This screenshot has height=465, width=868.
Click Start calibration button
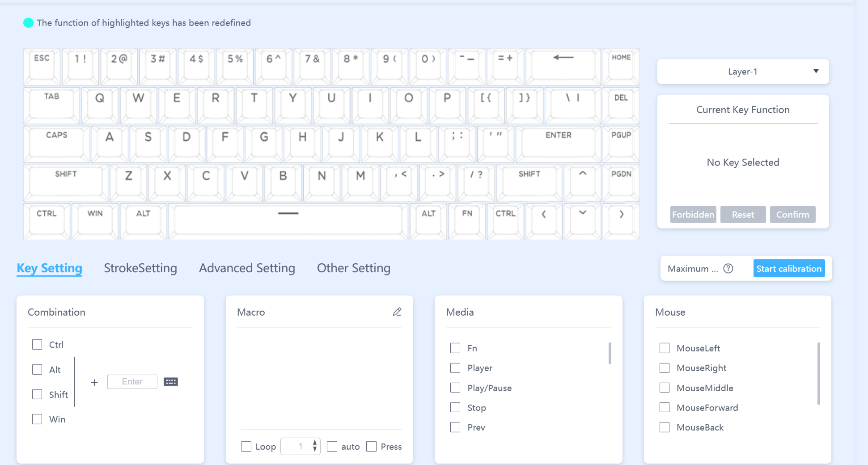tap(789, 268)
